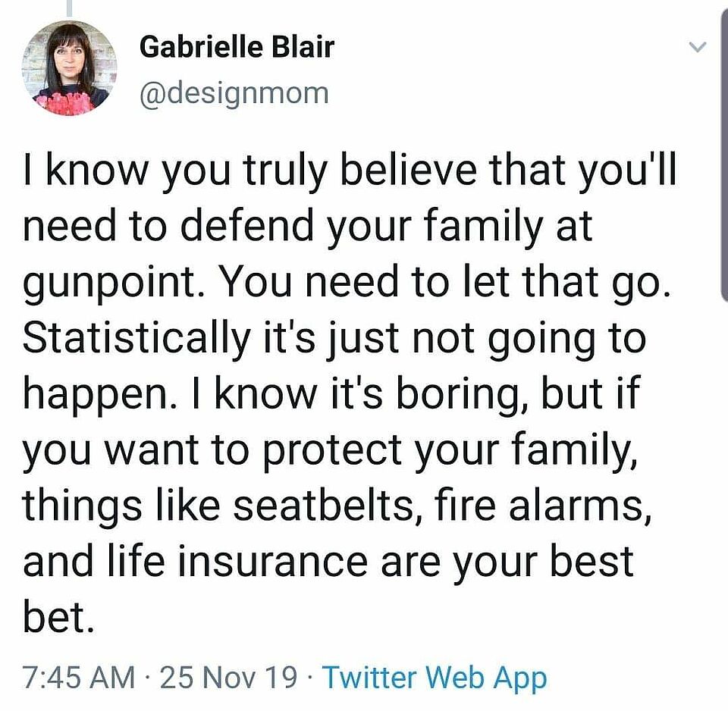Click the phrase "fire alarms" in the tweet
This screenshot has height=711, width=728.
(x=538, y=506)
